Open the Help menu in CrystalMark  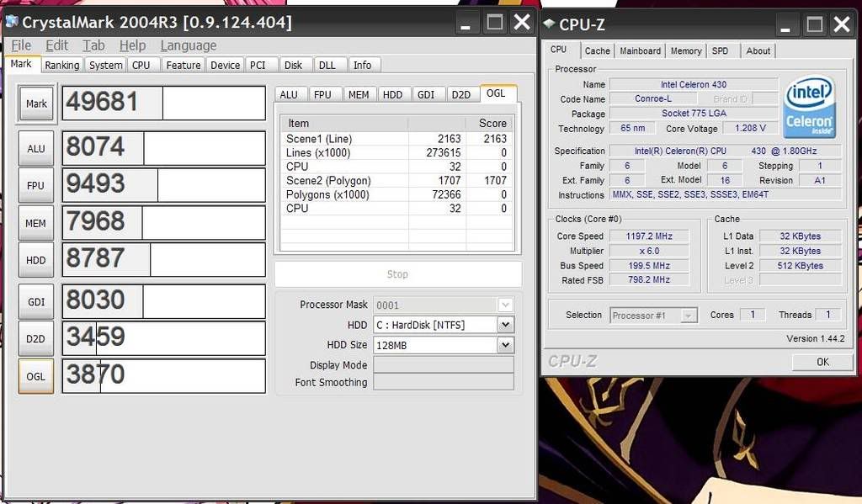tap(132, 45)
